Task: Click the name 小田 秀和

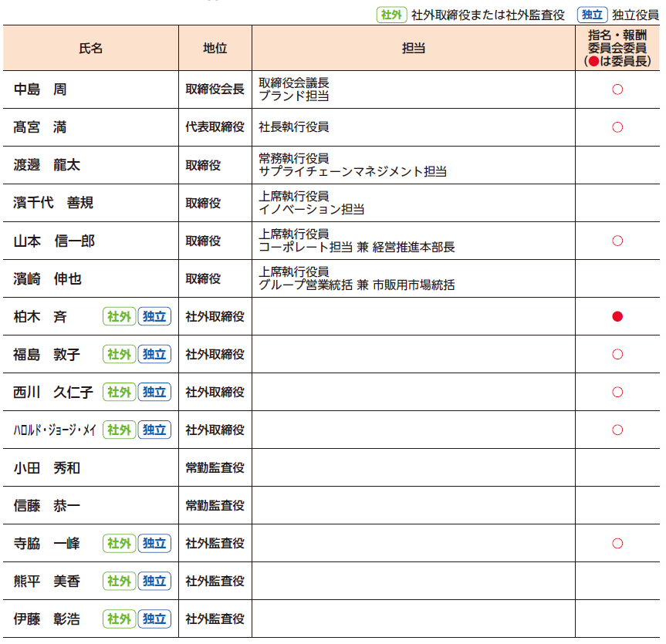Action: (x=47, y=468)
